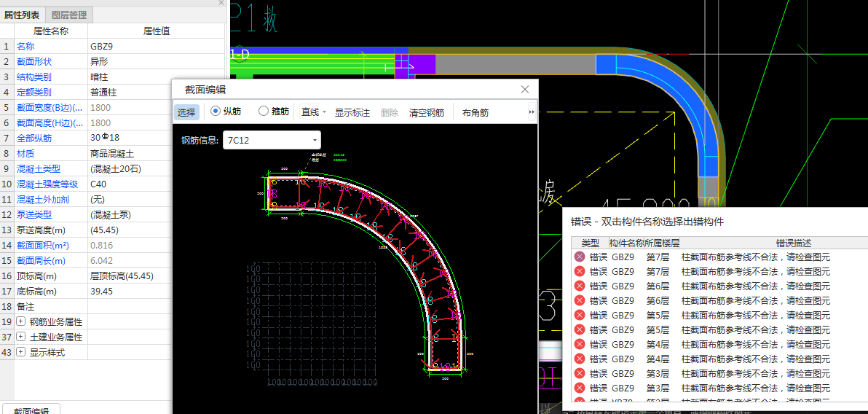Viewport: 868px width, 414px height.
Task: Click the 所属楼层 column header
Action: (663, 243)
